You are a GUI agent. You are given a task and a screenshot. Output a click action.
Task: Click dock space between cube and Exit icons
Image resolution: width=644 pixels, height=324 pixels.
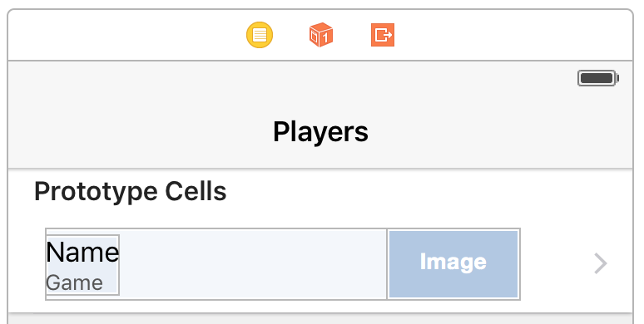click(352, 35)
